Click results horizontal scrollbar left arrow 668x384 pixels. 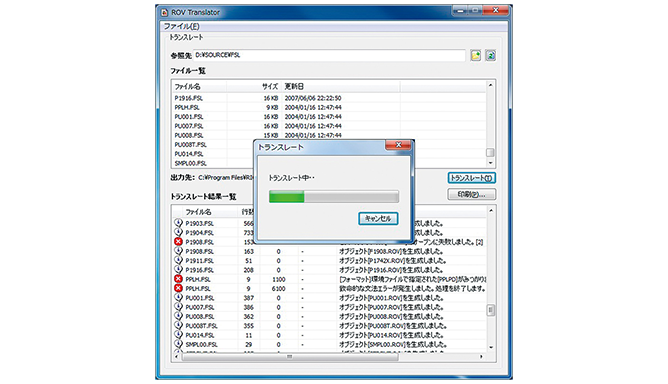[x=176, y=357]
